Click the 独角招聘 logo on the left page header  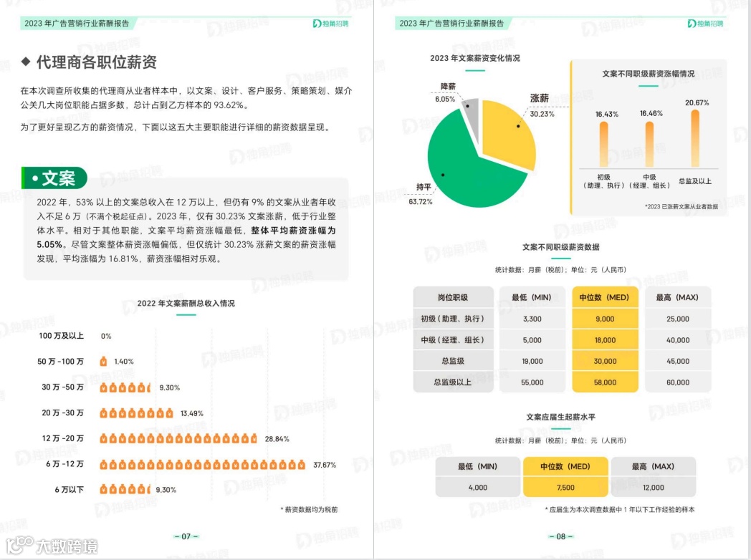[x=331, y=24]
